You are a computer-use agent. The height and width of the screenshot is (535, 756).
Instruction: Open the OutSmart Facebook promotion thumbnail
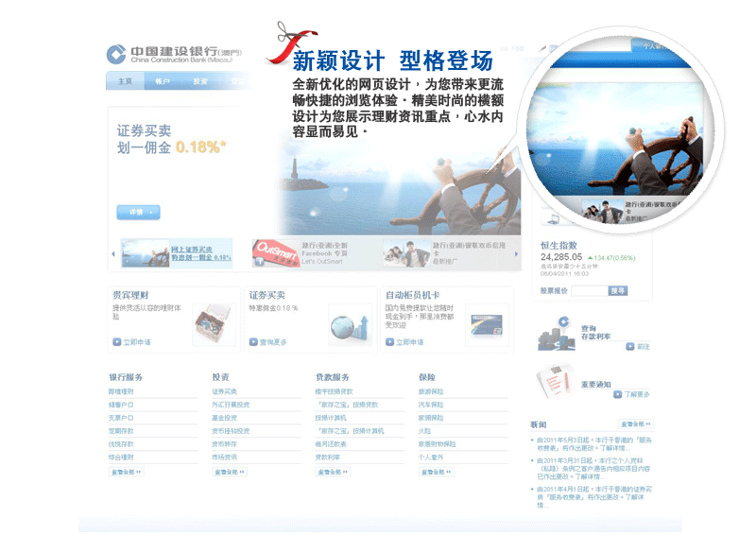pos(300,253)
